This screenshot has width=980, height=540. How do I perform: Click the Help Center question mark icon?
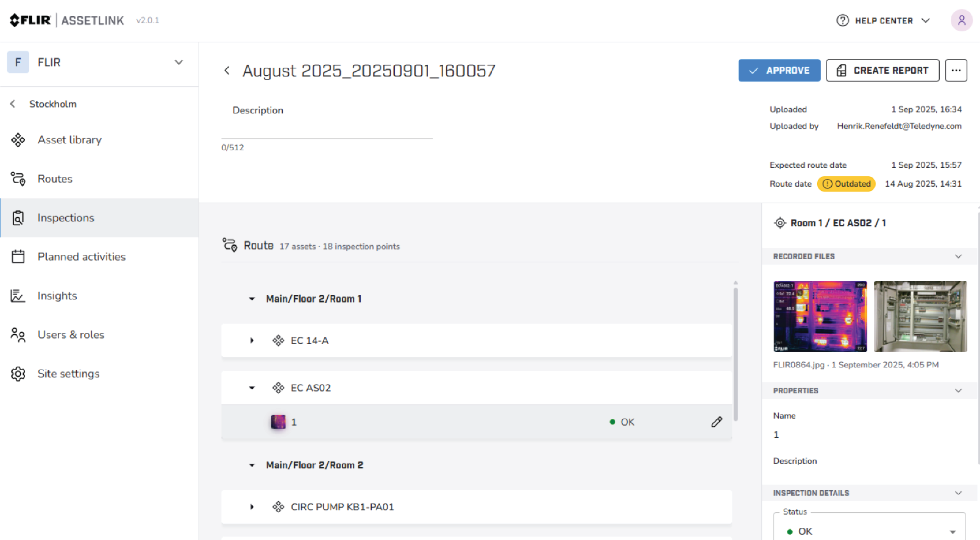click(842, 21)
